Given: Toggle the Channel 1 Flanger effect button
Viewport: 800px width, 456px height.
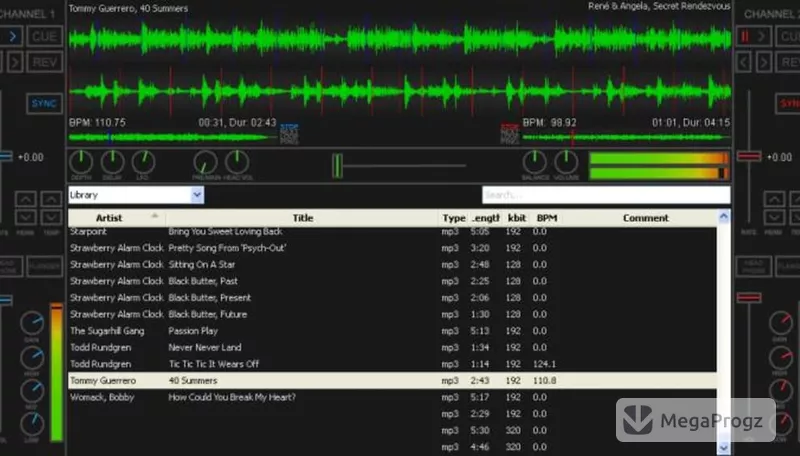Looking at the screenshot, I should [45, 266].
